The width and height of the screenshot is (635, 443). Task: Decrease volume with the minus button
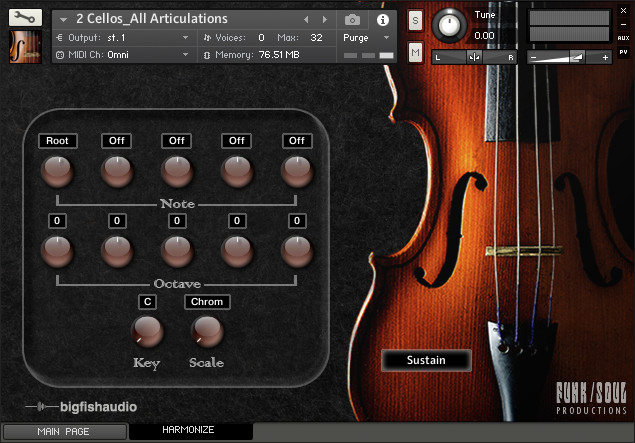click(x=534, y=58)
